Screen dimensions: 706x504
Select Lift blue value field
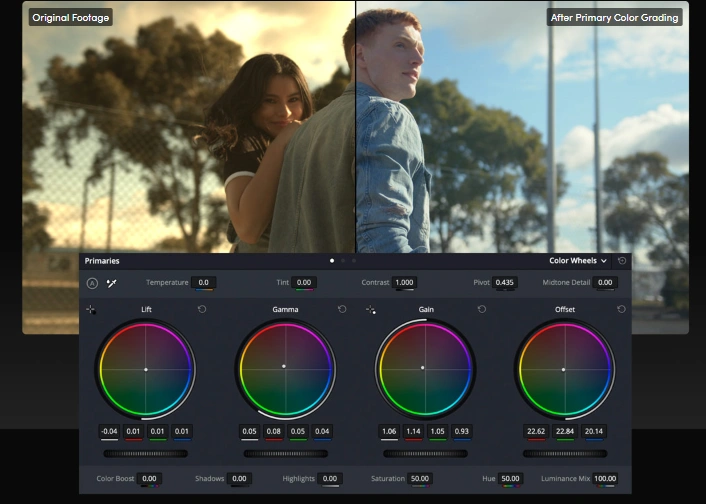(181, 431)
